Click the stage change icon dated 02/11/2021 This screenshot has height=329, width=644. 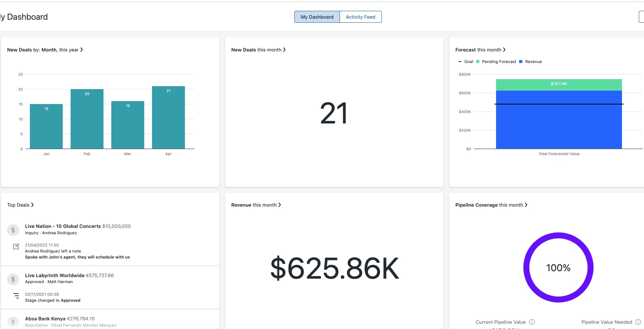[16, 296]
